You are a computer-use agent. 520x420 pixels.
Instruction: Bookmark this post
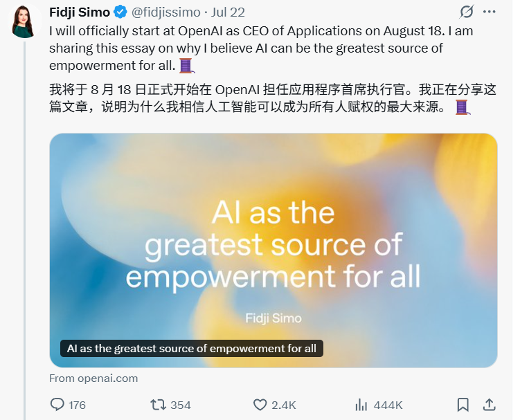click(x=463, y=405)
